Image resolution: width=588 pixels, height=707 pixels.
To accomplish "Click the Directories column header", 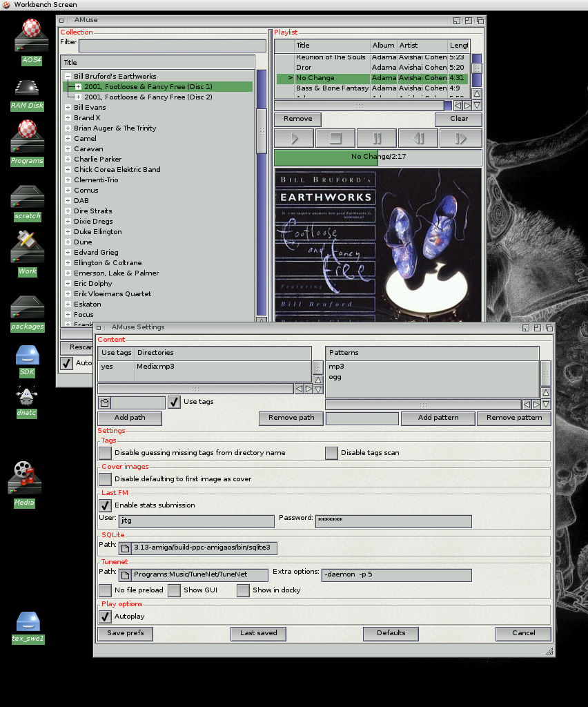I will [x=223, y=353].
